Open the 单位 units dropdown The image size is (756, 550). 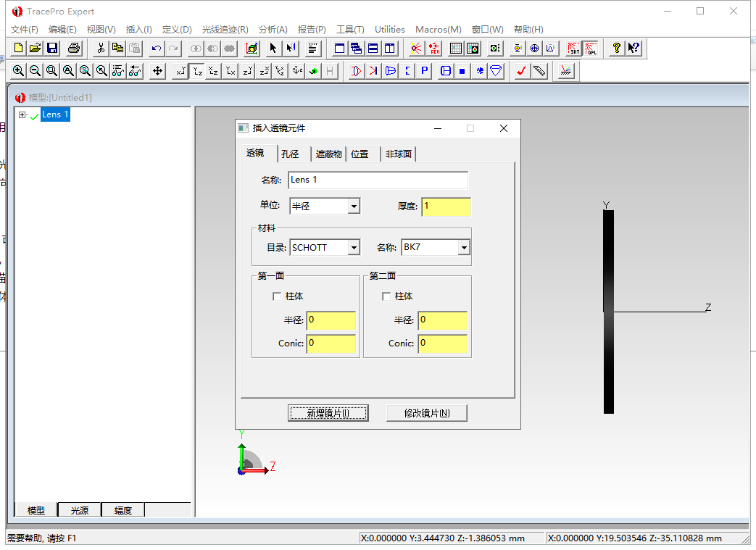354,206
